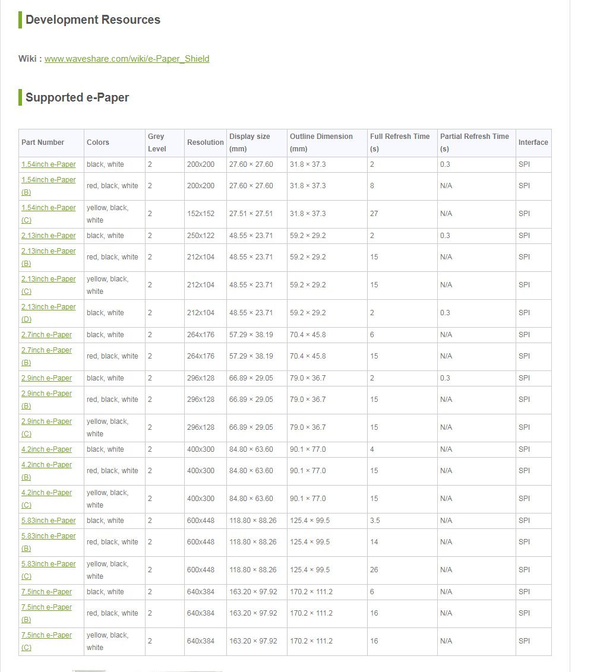Click the 1.54inch e-Paper (B) link

pyautogui.click(x=49, y=180)
